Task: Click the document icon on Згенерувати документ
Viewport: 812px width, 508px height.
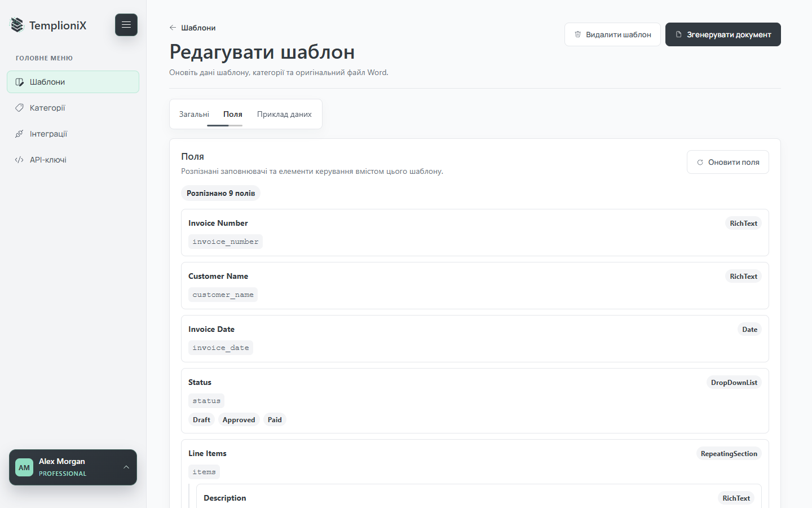Action: click(x=679, y=34)
